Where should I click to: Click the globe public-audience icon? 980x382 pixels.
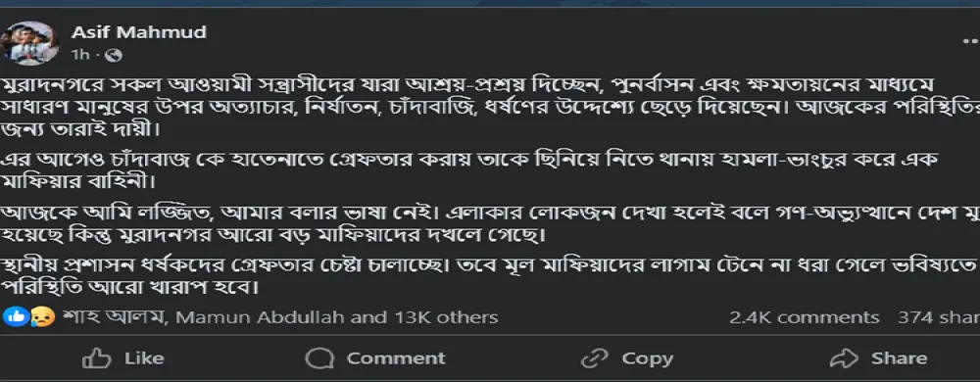[114, 56]
